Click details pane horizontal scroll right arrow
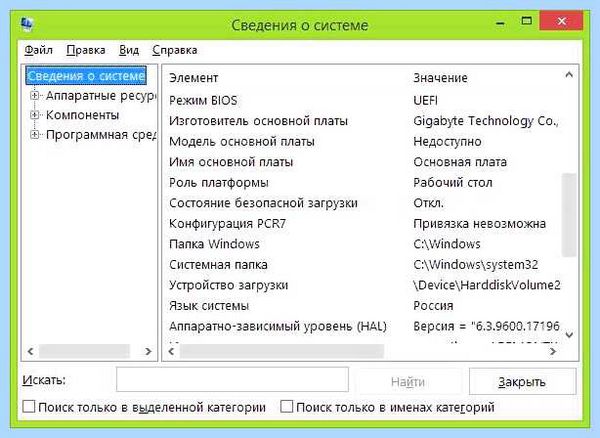Viewport: 600px width, 438px height. [x=553, y=351]
